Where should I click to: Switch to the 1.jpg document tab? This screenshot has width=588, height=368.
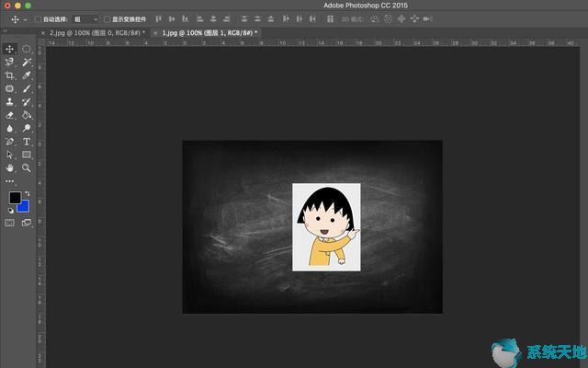pyautogui.click(x=209, y=33)
